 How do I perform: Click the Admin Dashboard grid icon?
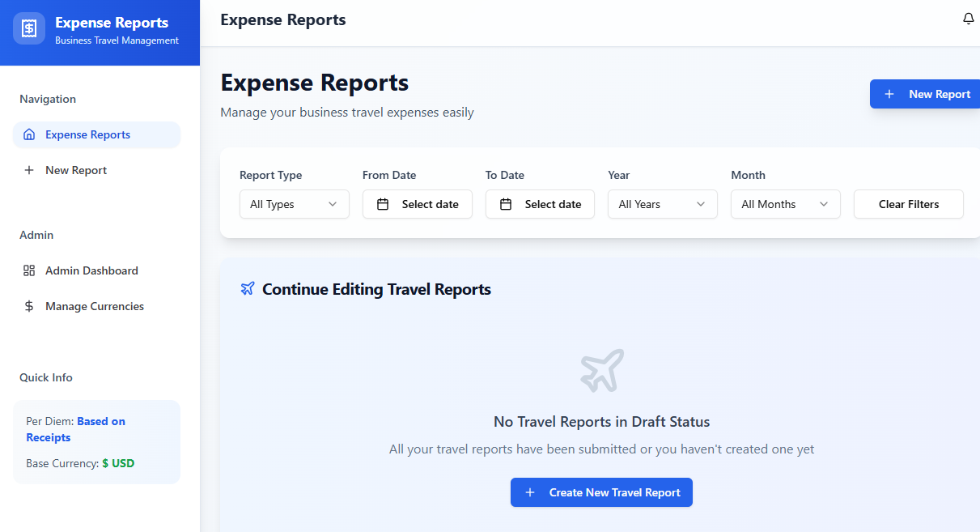click(x=29, y=270)
